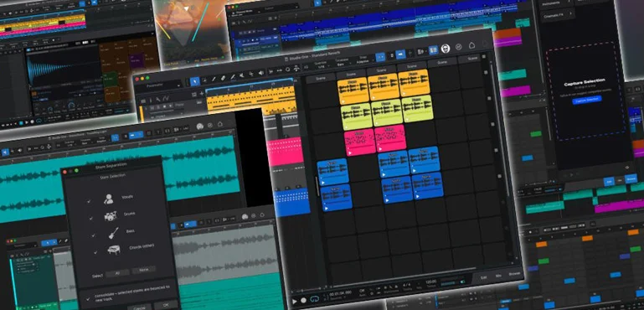Click the Bass guitar icon in Stem Separation

pyautogui.click(x=113, y=233)
